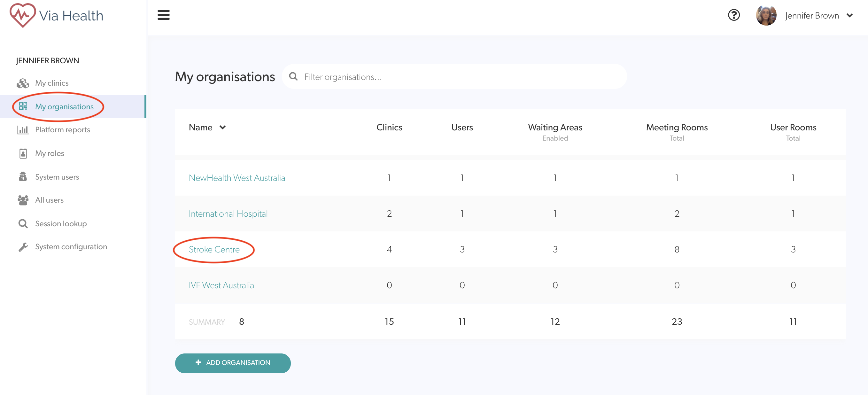
Task: Open My clinics in sidebar
Action: click(51, 83)
